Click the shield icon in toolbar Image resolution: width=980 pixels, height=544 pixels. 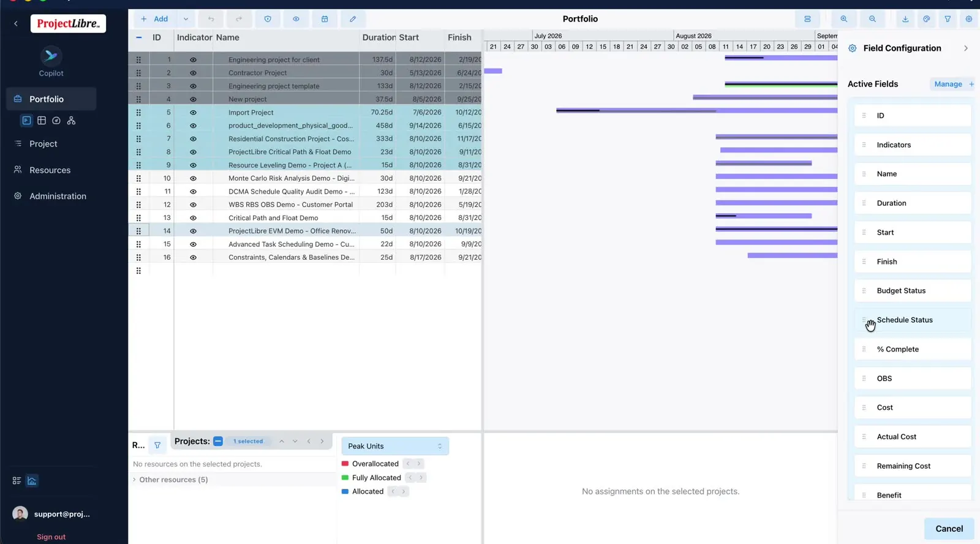(268, 19)
